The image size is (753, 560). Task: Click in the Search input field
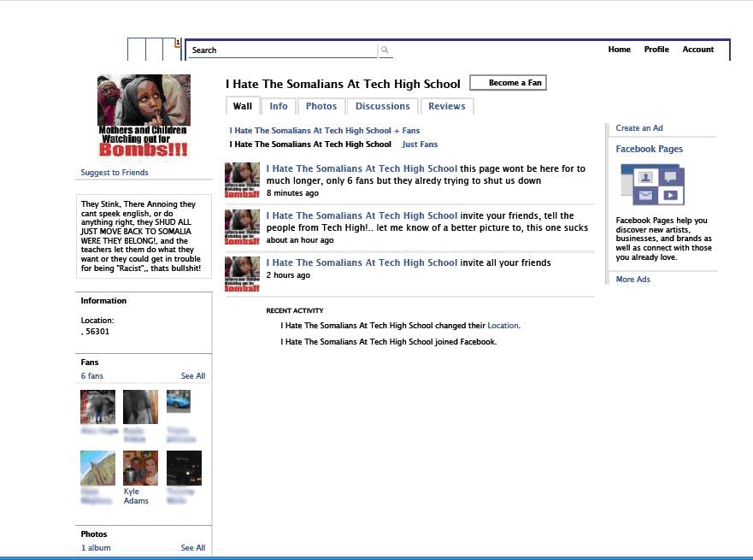(x=283, y=50)
